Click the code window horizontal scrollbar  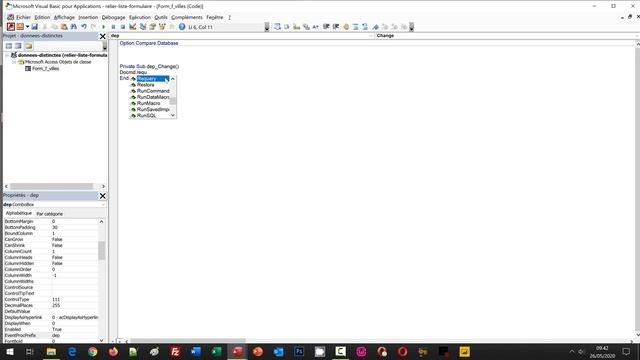(188, 341)
